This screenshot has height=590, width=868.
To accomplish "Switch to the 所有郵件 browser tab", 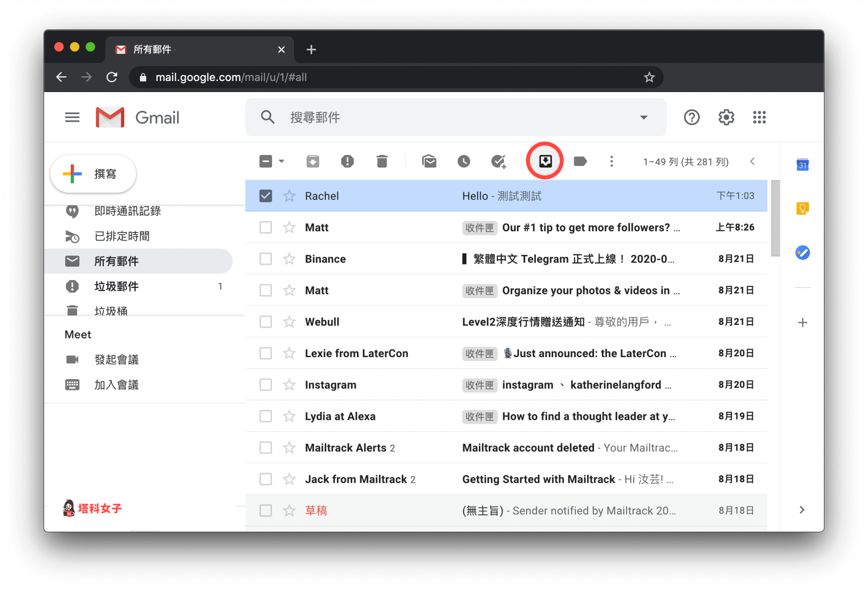I will [199, 50].
